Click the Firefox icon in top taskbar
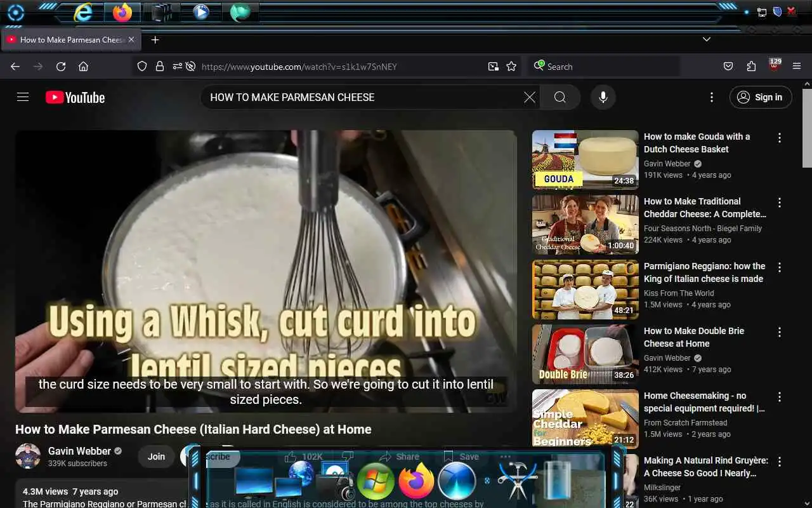This screenshot has width=812, height=508. (122, 12)
